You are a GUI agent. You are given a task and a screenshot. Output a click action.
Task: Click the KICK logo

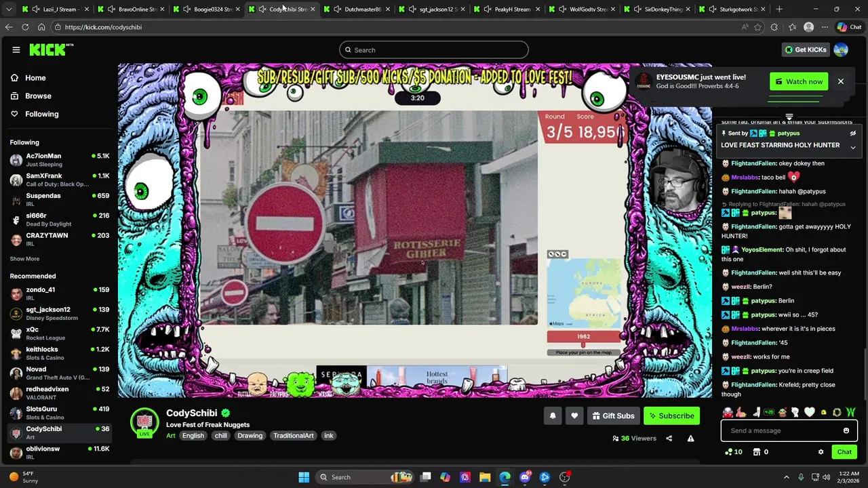[51, 49]
